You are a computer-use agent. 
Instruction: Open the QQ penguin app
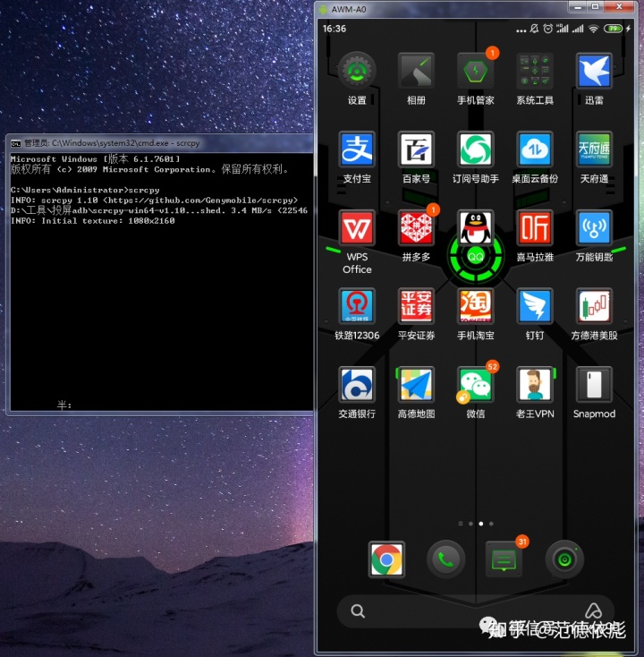[x=475, y=227]
